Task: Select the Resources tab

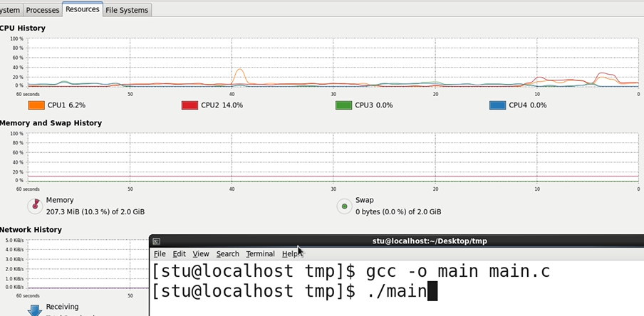Action: (x=83, y=9)
